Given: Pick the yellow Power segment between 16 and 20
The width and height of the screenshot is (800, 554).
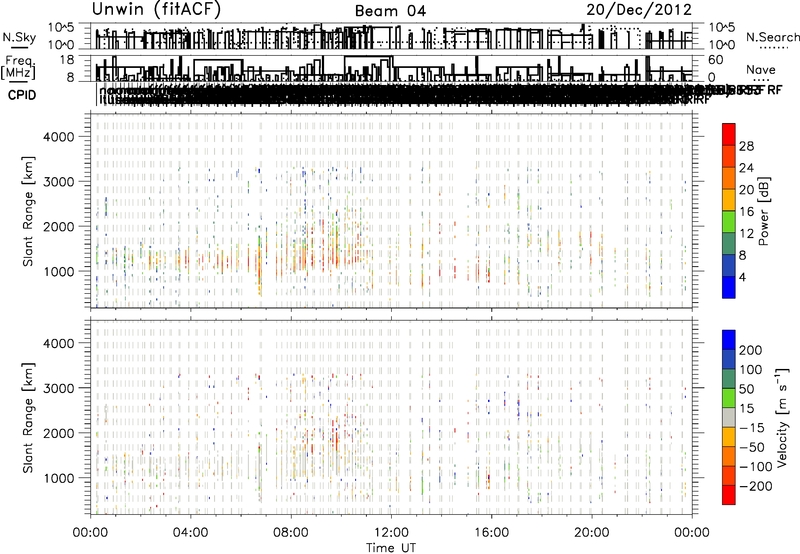Looking at the screenshot, I should pyautogui.click(x=729, y=199).
